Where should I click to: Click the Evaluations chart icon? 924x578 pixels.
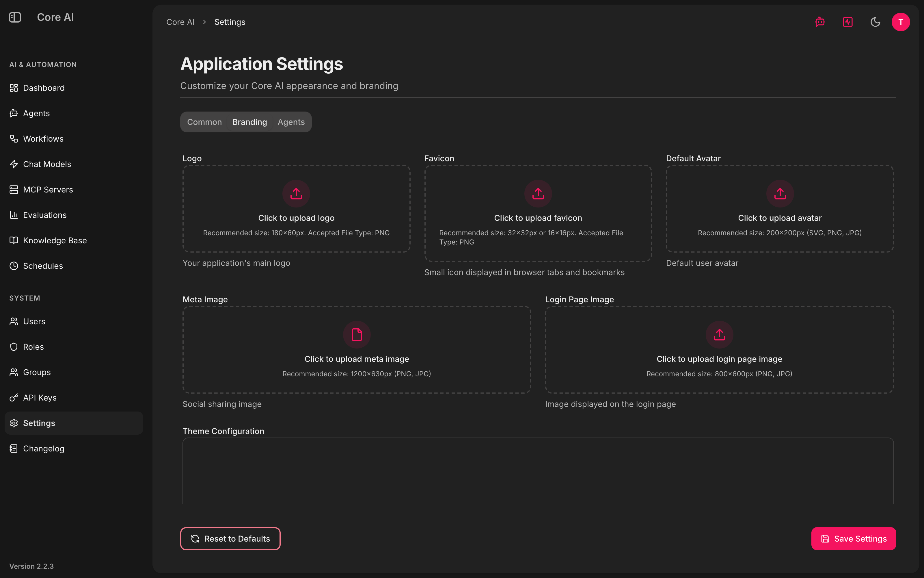(x=14, y=215)
